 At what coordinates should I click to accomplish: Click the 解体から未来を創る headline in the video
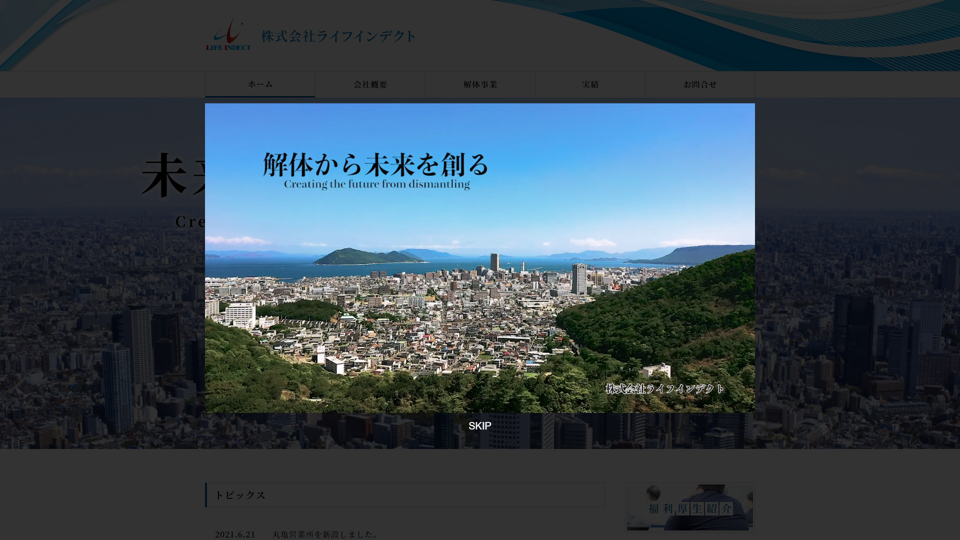tap(376, 163)
